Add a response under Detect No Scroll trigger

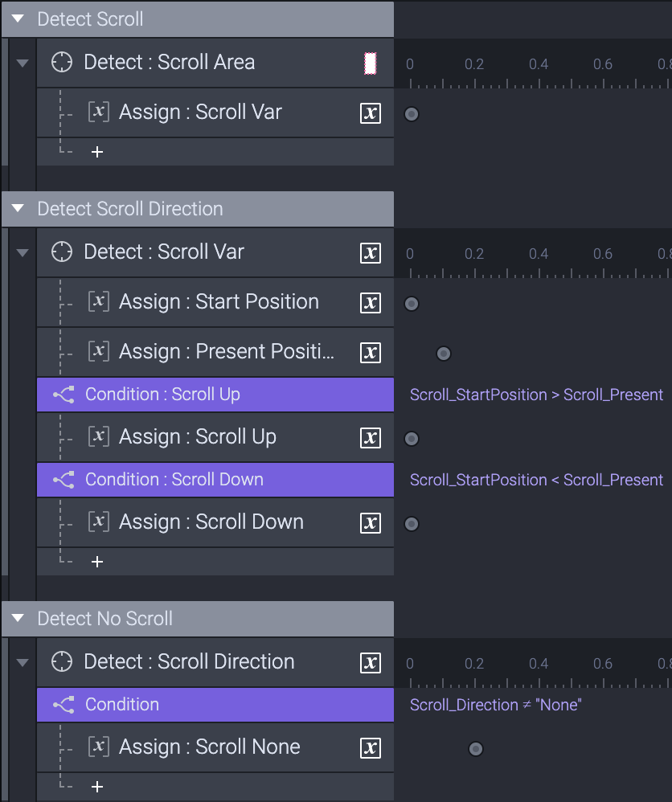[97, 787]
